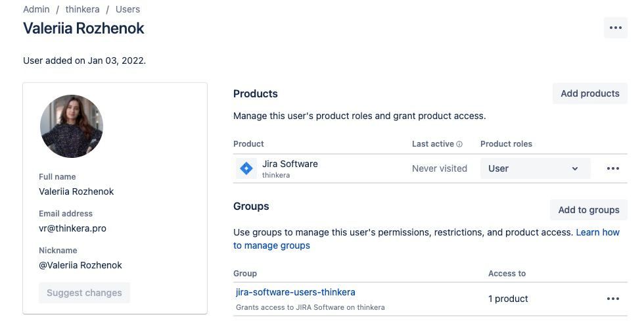Open the jira-software-users-thinkera group link
644x323 pixels.
pyautogui.click(x=295, y=292)
